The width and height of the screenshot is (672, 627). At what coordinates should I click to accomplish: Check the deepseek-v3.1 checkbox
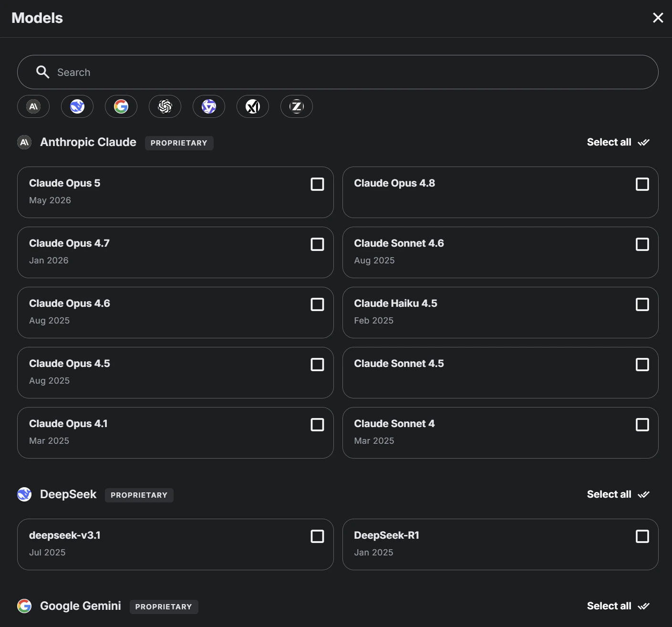coord(317,536)
